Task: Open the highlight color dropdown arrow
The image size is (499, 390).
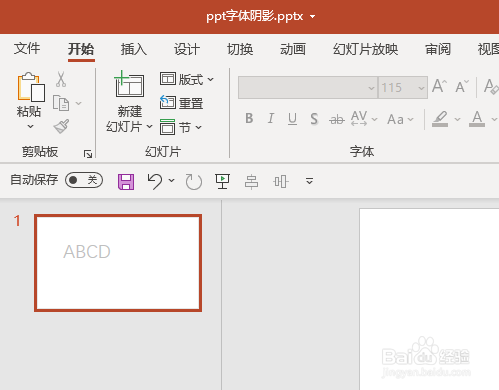Action: [457, 119]
